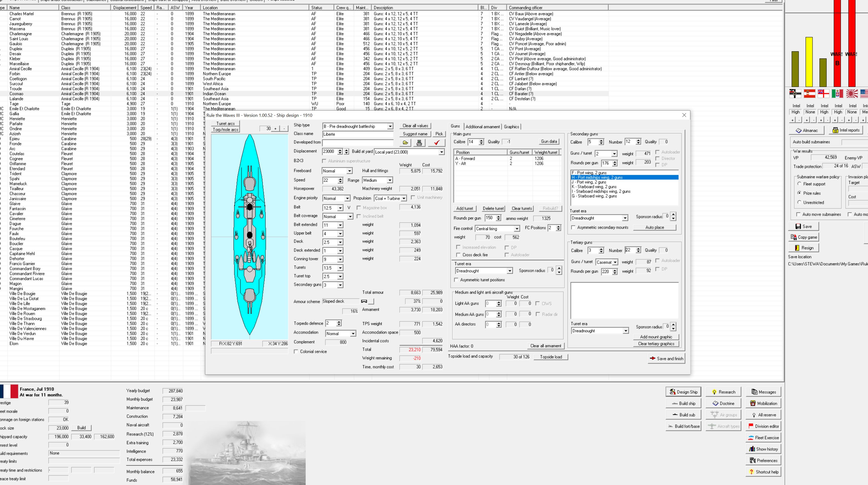Open the Engine priority dropdown
Image resolution: width=868 pixels, height=485 pixels.
pos(347,199)
